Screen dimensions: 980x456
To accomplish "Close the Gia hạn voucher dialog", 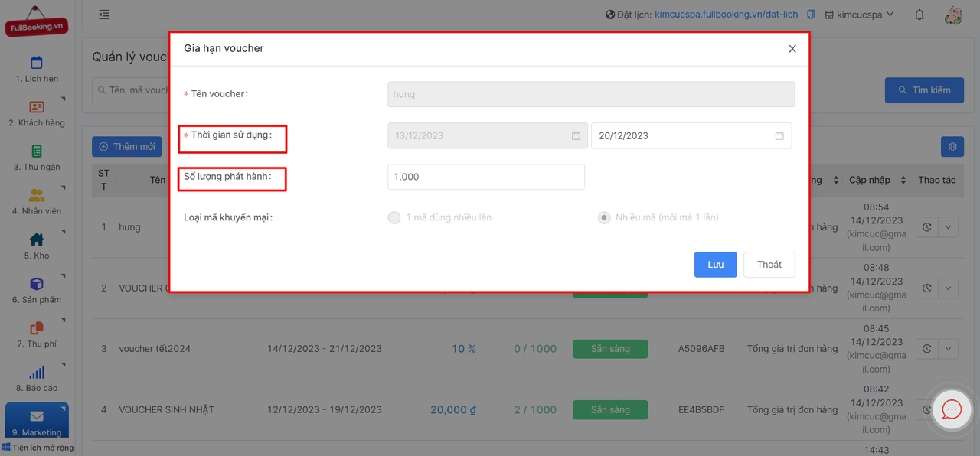I will click(792, 48).
